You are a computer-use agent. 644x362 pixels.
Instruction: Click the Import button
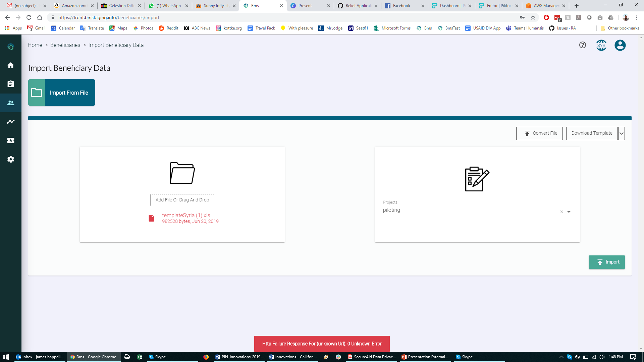pyautogui.click(x=607, y=262)
